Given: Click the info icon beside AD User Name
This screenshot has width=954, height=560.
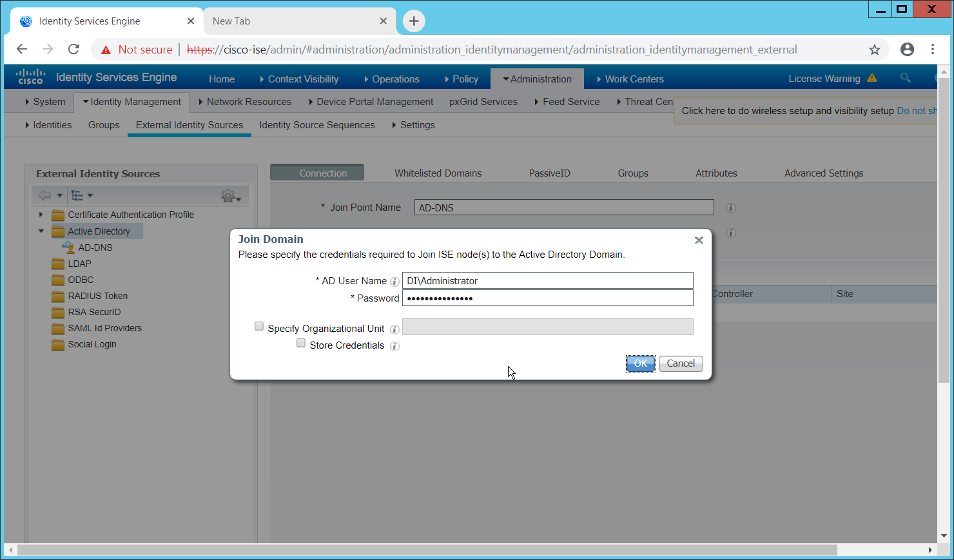Looking at the screenshot, I should click(x=394, y=282).
